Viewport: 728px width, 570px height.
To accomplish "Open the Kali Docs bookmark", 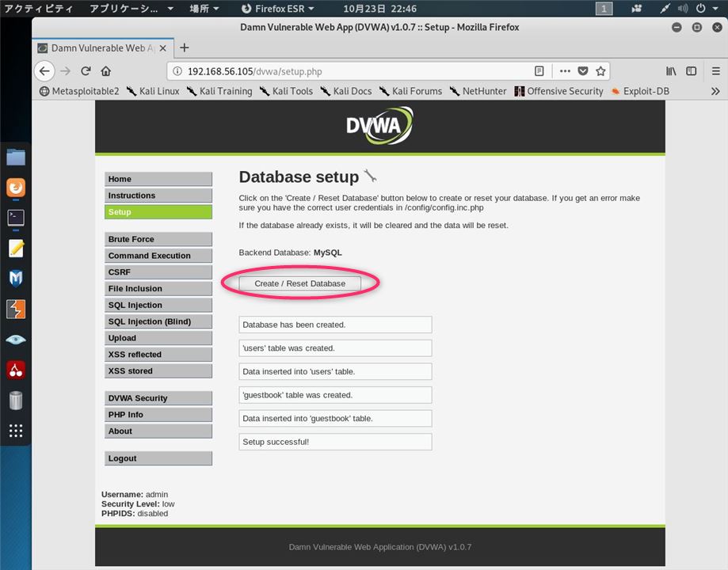I will point(346,92).
